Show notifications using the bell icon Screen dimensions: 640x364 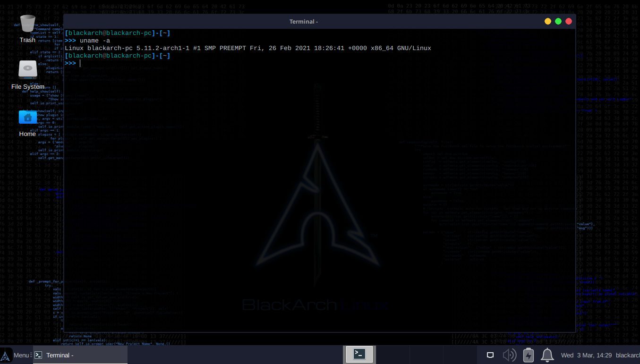(547, 355)
